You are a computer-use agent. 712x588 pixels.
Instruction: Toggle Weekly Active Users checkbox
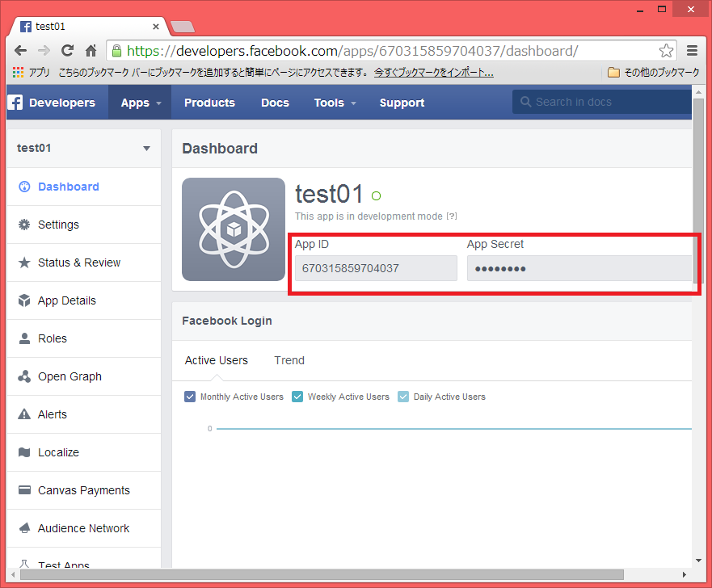[297, 397]
